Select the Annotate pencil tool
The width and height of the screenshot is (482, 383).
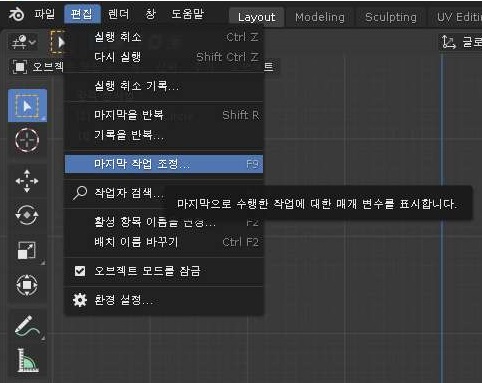click(x=27, y=326)
